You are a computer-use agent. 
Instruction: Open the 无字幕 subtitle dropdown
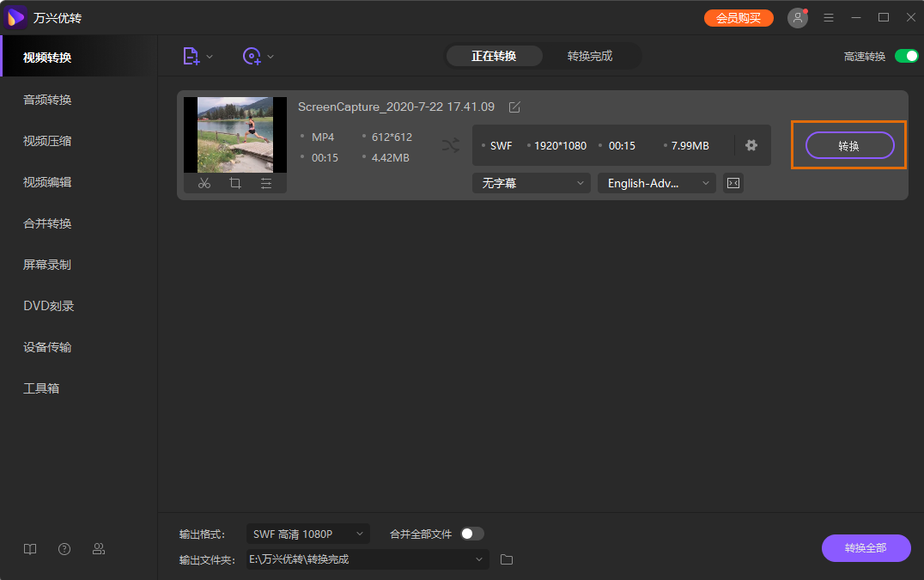pos(531,182)
